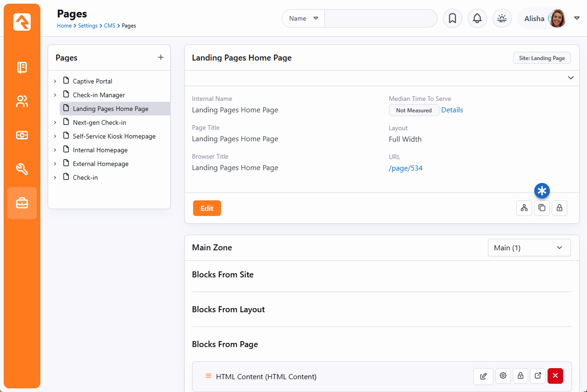This screenshot has height=392, width=587.
Task: Select Self-Service Kiosk Homepage in the tree
Action: pos(114,136)
